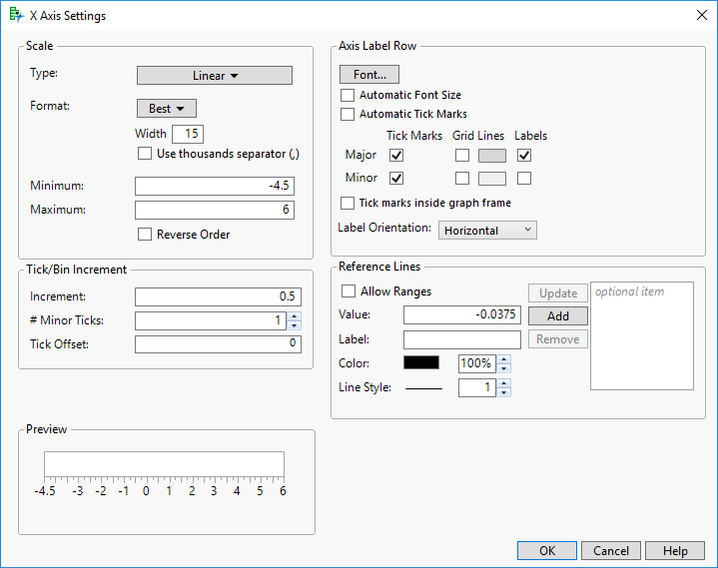
Task: Increase the number of minor ticks
Action: tap(293, 316)
